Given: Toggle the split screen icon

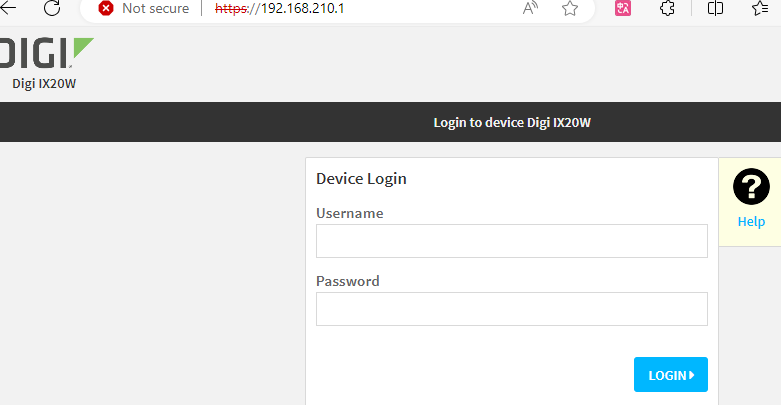Looking at the screenshot, I should pyautogui.click(x=715, y=8).
